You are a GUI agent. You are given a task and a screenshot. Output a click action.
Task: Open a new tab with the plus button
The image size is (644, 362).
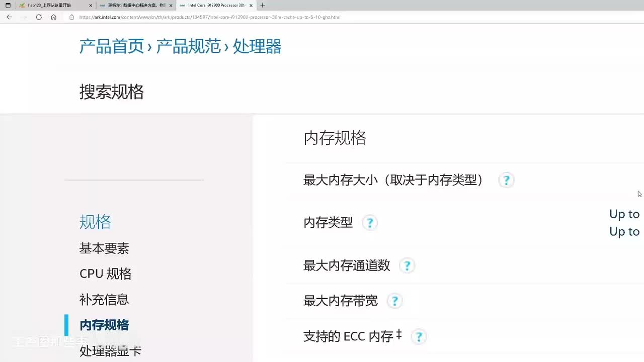(262, 5)
